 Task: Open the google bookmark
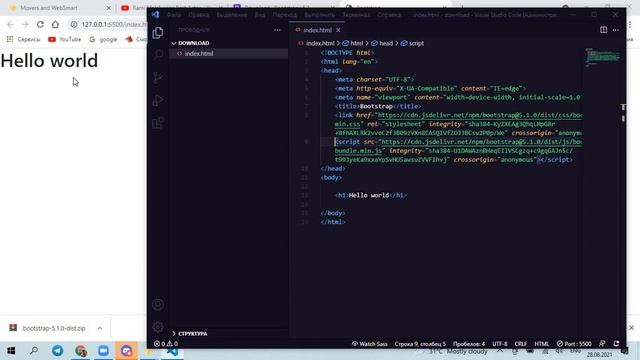pos(103,39)
